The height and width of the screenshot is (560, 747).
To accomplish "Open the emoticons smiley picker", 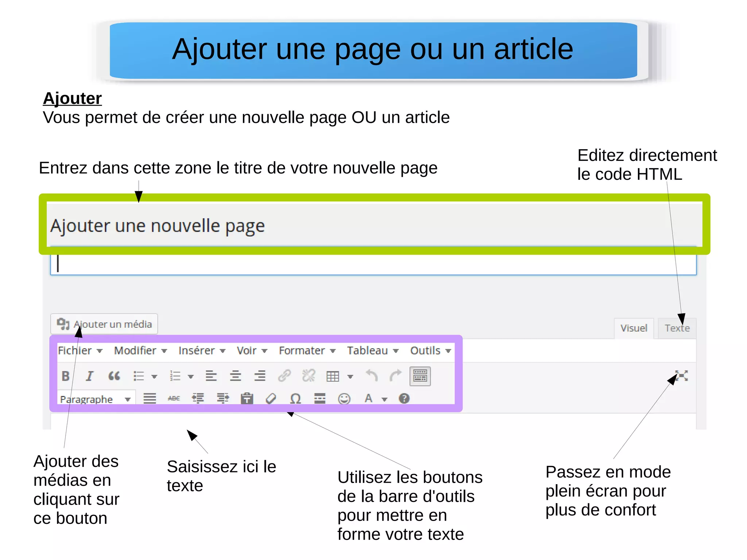I will coord(344,399).
